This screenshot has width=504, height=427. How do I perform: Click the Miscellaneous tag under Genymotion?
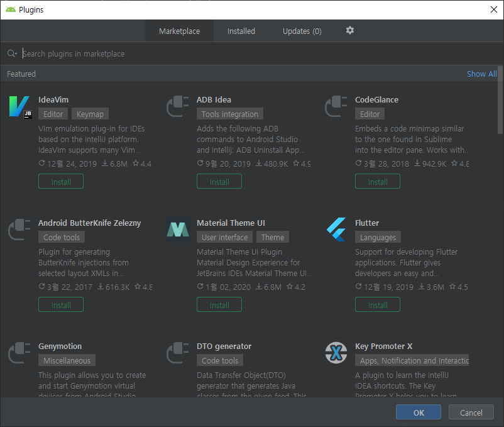[x=67, y=360]
